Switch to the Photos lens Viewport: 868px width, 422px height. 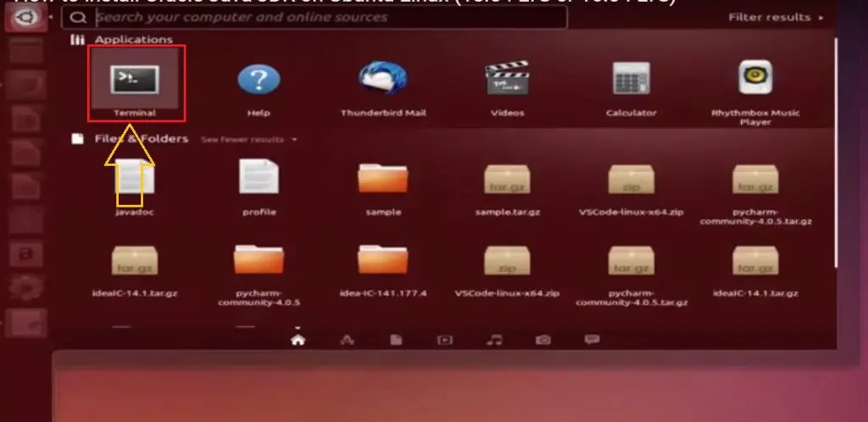543,340
